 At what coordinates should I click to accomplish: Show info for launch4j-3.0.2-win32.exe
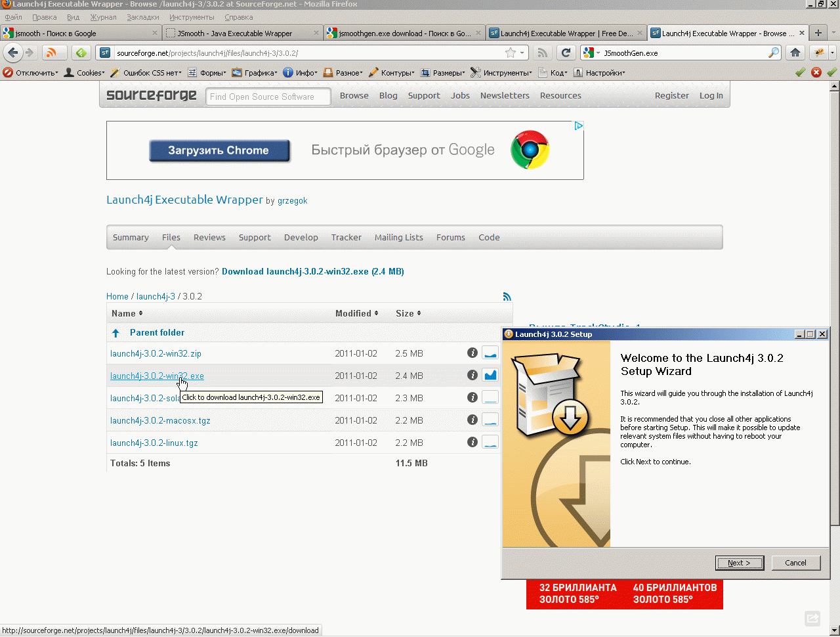472,376
